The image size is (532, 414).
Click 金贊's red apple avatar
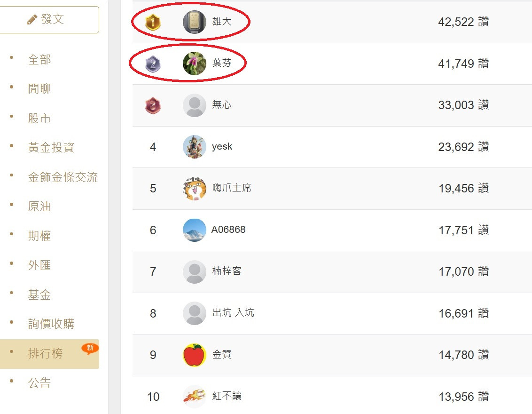click(x=194, y=355)
